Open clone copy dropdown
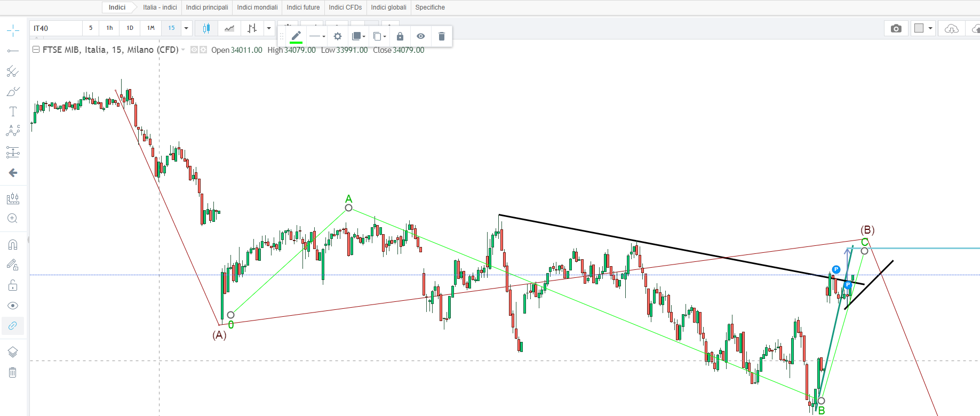 tap(379, 36)
